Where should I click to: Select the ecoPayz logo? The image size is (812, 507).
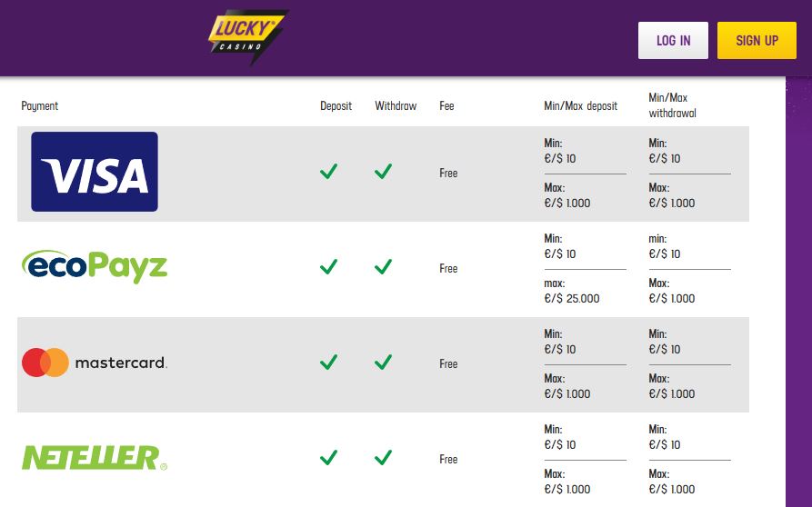point(95,266)
